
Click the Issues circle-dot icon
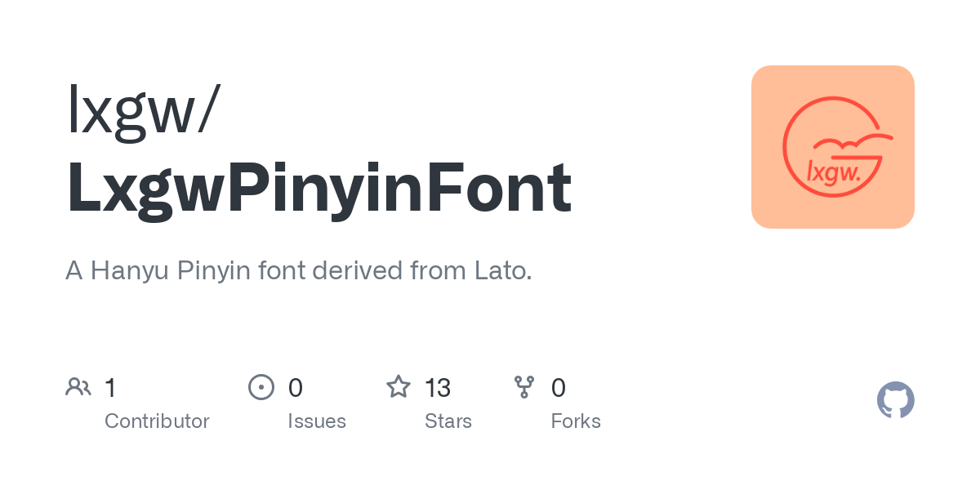[261, 386]
